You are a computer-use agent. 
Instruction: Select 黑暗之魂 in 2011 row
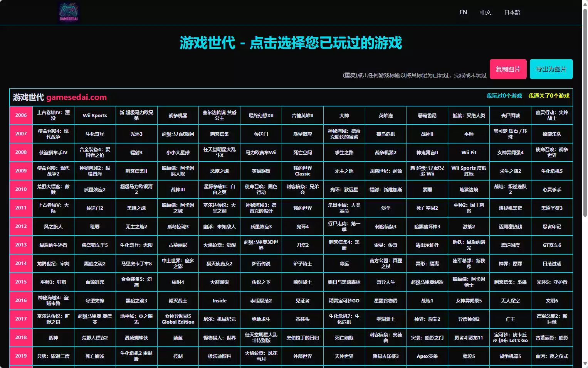(136, 208)
